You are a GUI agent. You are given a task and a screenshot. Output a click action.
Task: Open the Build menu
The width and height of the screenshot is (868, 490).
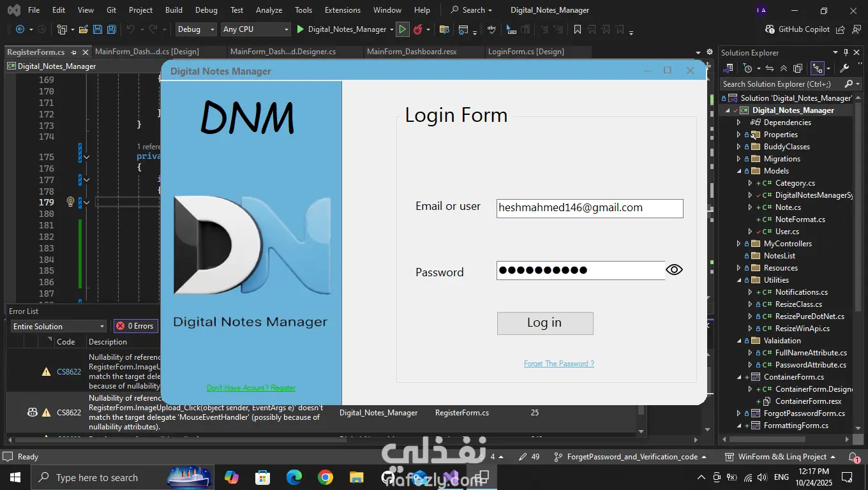(174, 10)
